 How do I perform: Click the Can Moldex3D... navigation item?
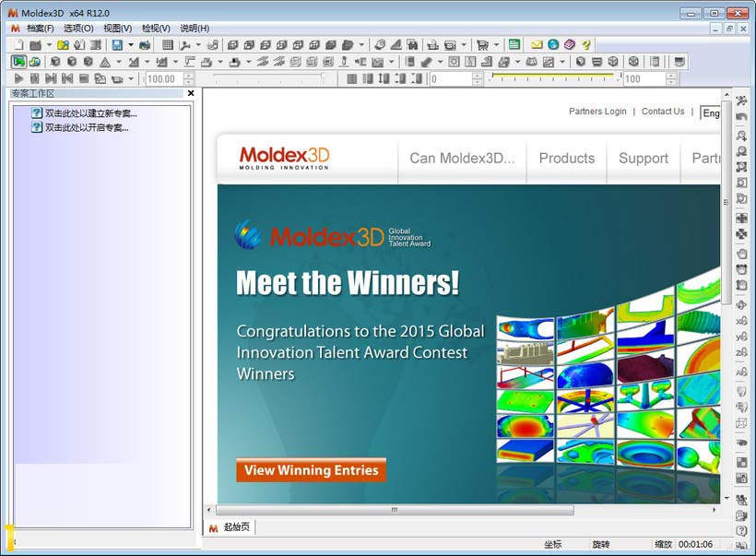[x=462, y=159]
